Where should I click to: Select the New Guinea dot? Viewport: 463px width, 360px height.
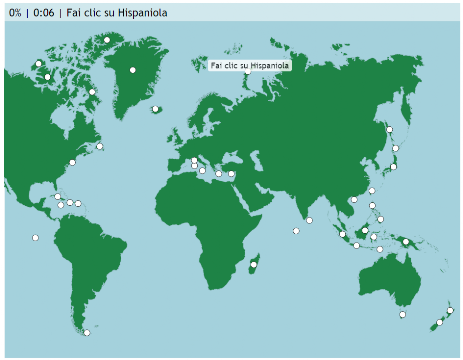406,242
